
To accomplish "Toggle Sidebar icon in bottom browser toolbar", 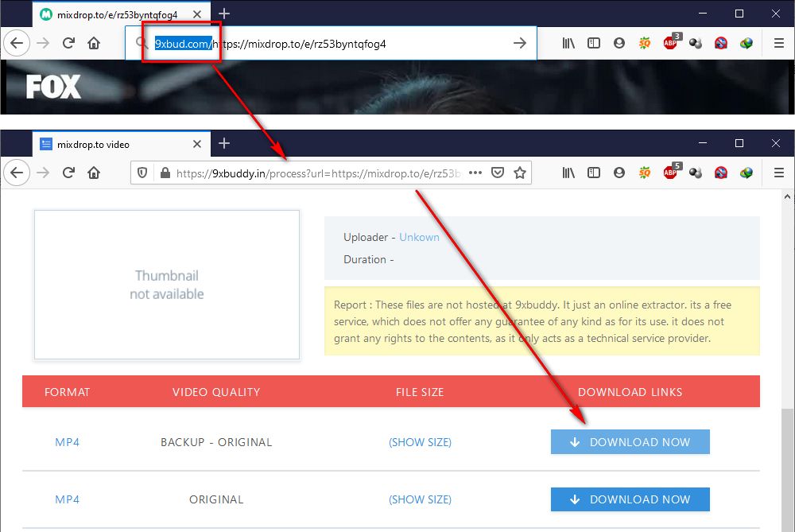I will 594,173.
